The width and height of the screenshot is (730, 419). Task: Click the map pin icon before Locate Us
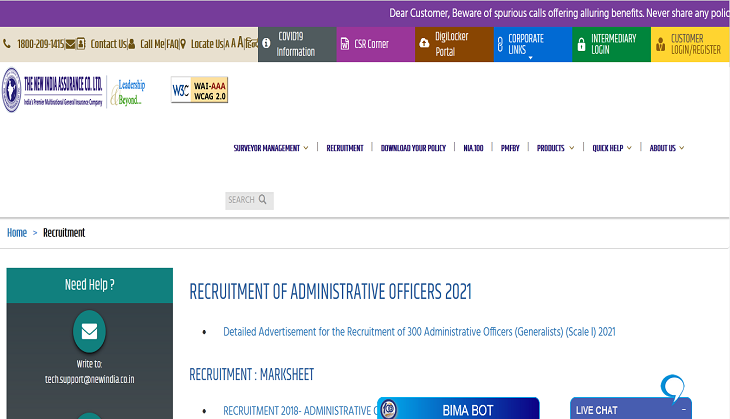[183, 44]
